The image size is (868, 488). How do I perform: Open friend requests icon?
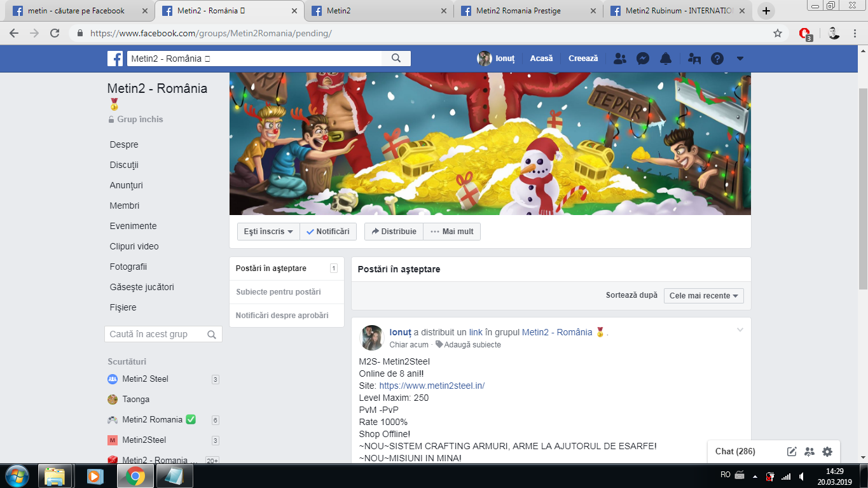coord(620,59)
